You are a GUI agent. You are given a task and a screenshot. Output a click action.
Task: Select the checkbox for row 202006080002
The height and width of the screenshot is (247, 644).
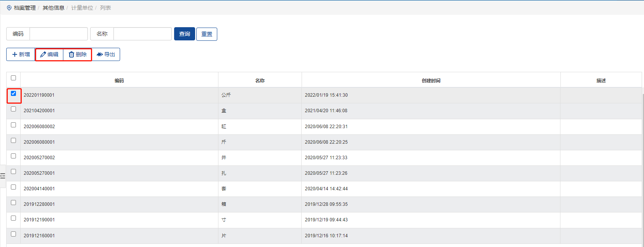pyautogui.click(x=14, y=125)
